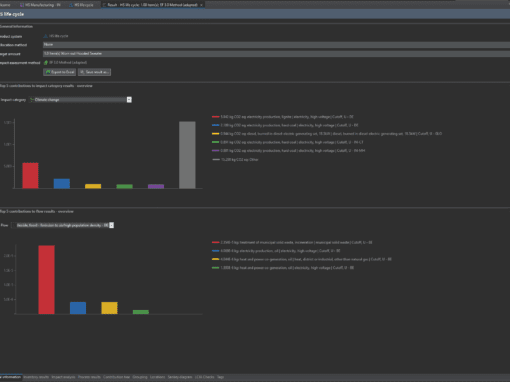Screen dimensions: 510x382
Task: Open the General information bottom tab
Action: click(11, 377)
